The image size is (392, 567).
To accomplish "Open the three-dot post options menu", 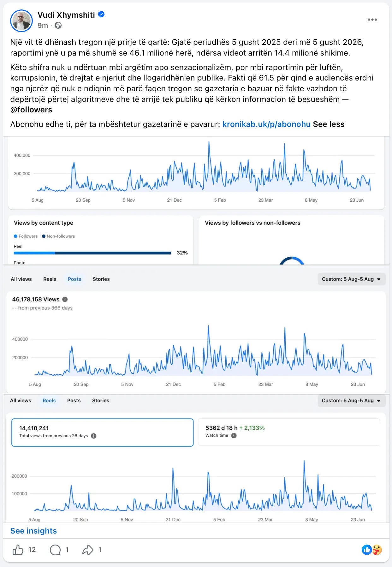I will (372, 20).
